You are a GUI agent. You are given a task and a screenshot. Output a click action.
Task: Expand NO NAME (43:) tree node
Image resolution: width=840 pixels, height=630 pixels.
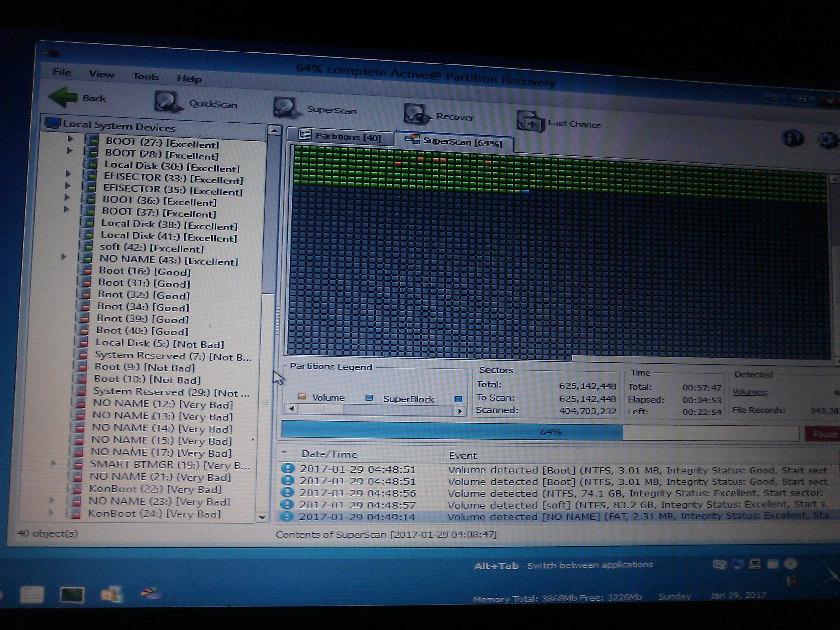(x=64, y=257)
